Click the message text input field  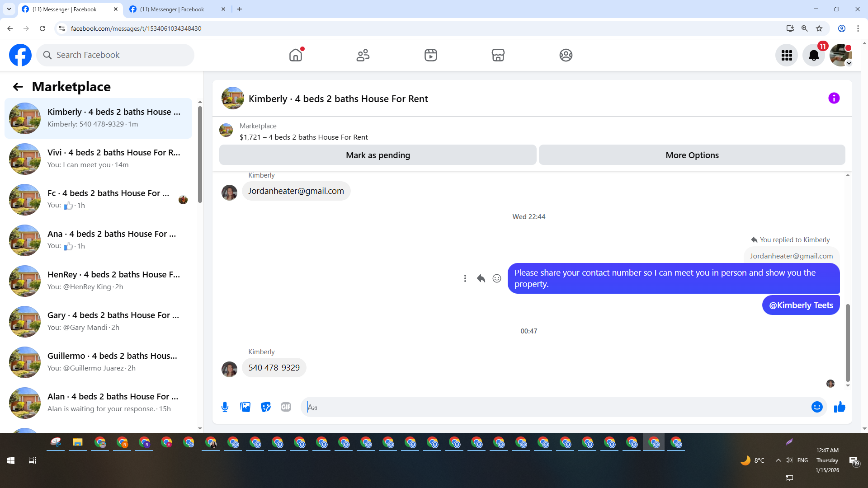coord(556,407)
